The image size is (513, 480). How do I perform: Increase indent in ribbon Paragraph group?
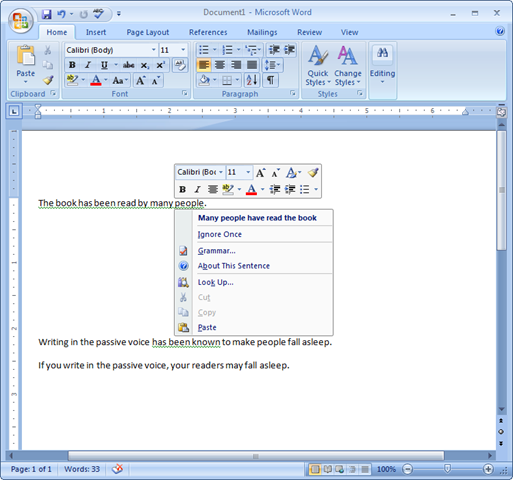tap(289, 50)
